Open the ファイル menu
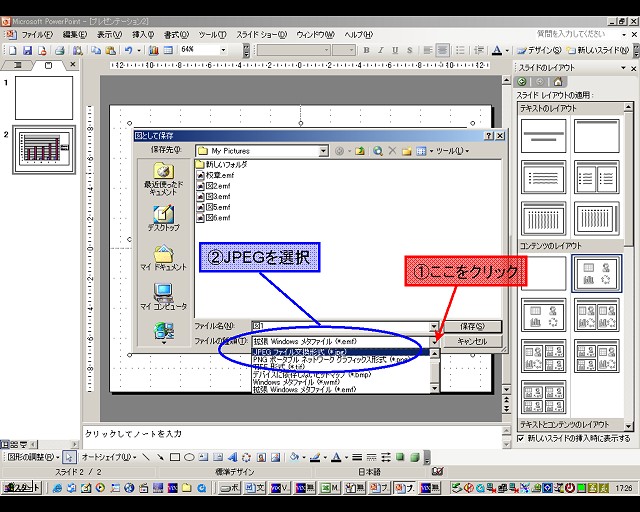 pyautogui.click(x=37, y=35)
